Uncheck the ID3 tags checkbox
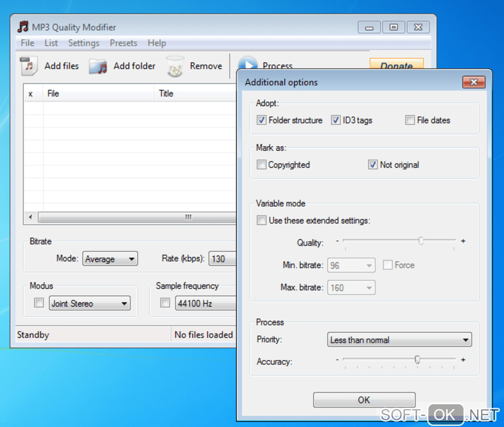Screen dimensions: 504x427 click(336, 120)
